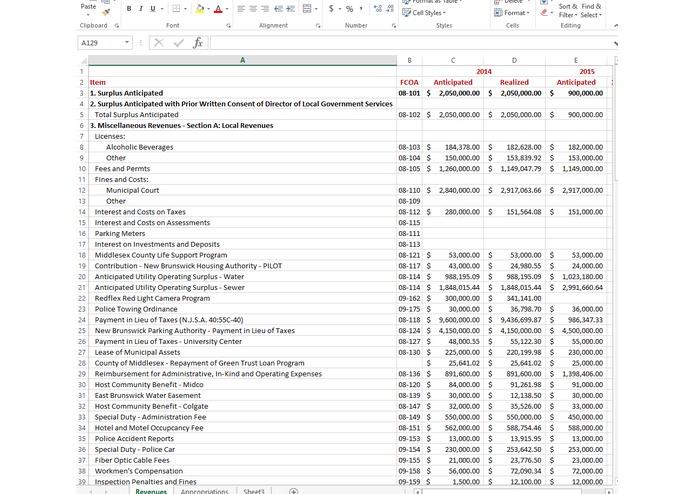The image size is (695, 494).
Task: Increase decimal places
Action: (378, 8)
